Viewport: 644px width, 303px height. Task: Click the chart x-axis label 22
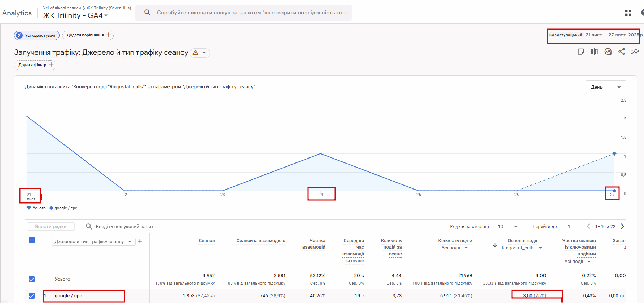coord(125,195)
